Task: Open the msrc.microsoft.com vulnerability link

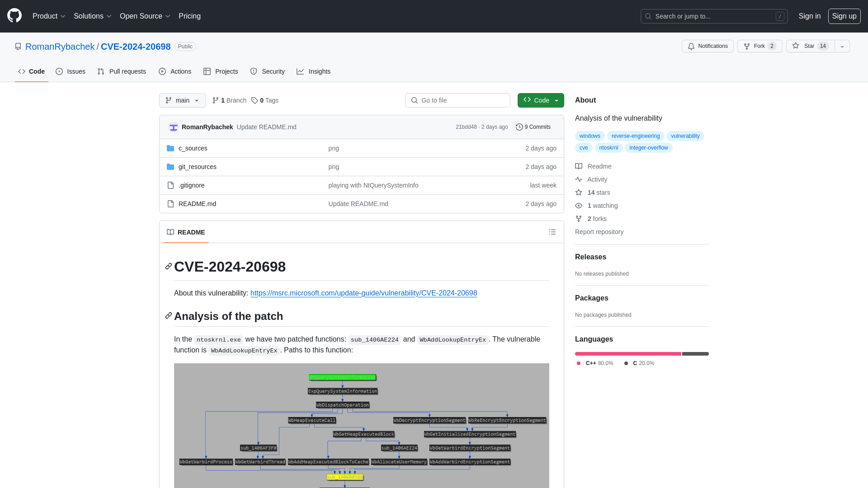Action: pos(364,293)
